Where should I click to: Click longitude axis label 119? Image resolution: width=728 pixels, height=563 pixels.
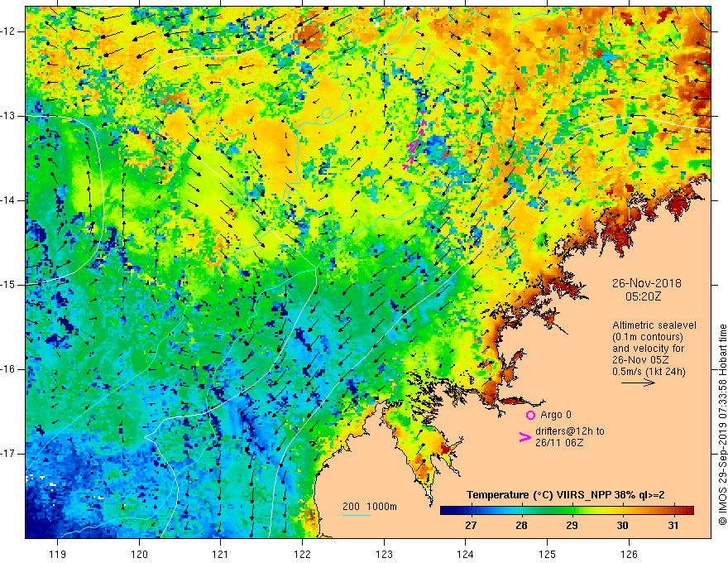click(58, 554)
